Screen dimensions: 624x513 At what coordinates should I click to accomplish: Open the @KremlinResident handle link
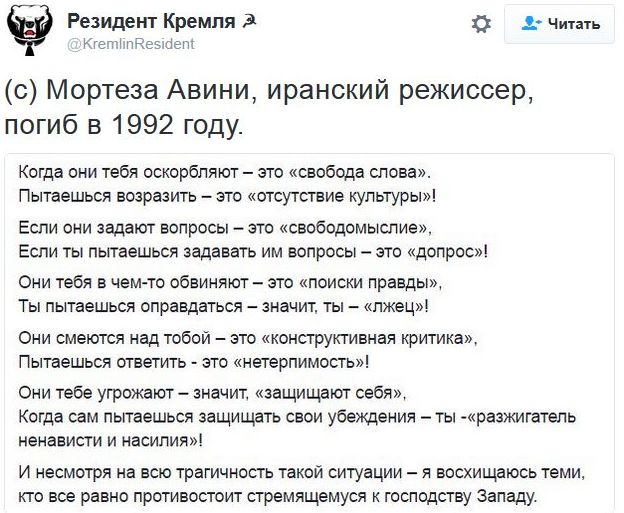130,44
